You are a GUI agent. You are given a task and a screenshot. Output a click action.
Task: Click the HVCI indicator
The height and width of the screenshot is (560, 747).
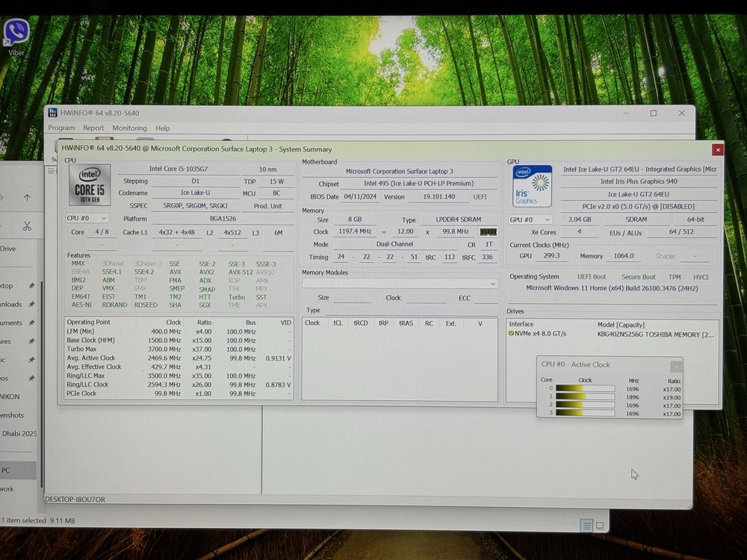[701, 277]
